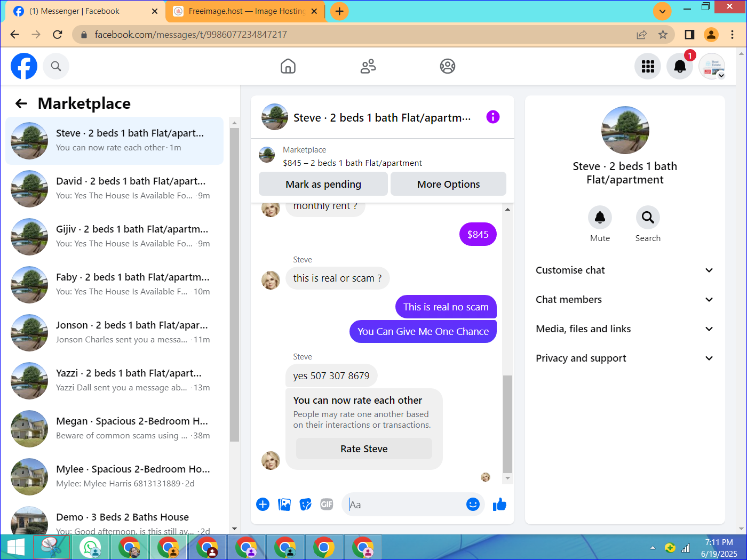Open Chrome profile avatar
This screenshot has height=560, width=747.
coord(711,35)
